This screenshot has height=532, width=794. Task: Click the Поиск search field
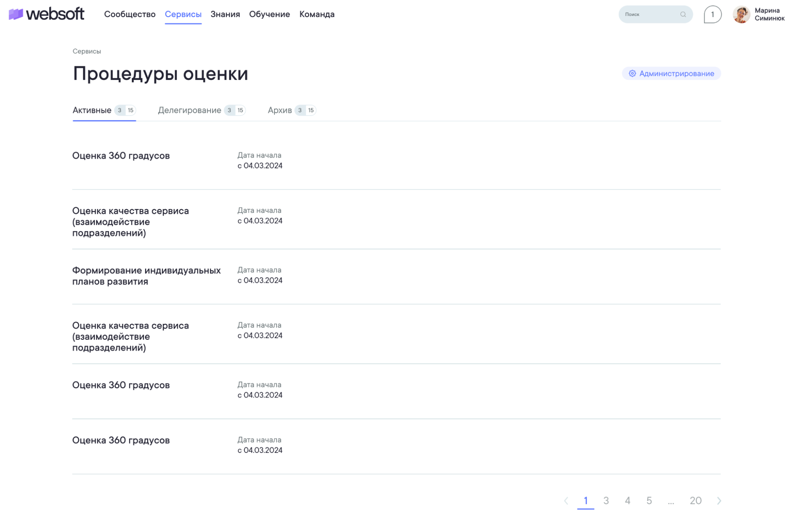click(x=649, y=14)
